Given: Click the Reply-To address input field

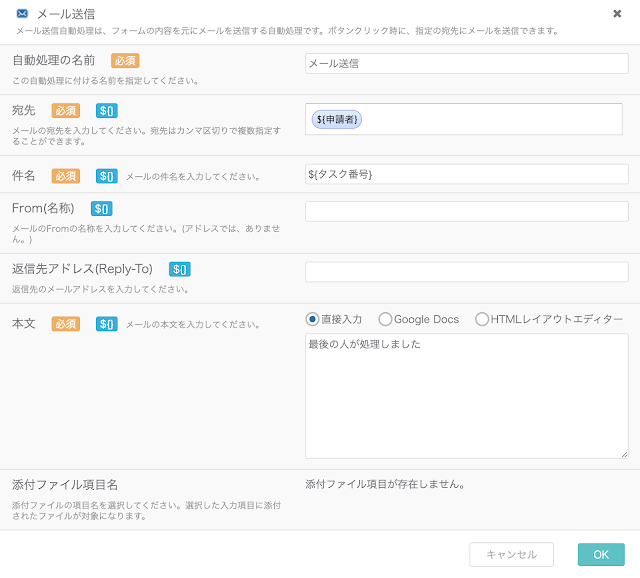Looking at the screenshot, I should [466, 272].
